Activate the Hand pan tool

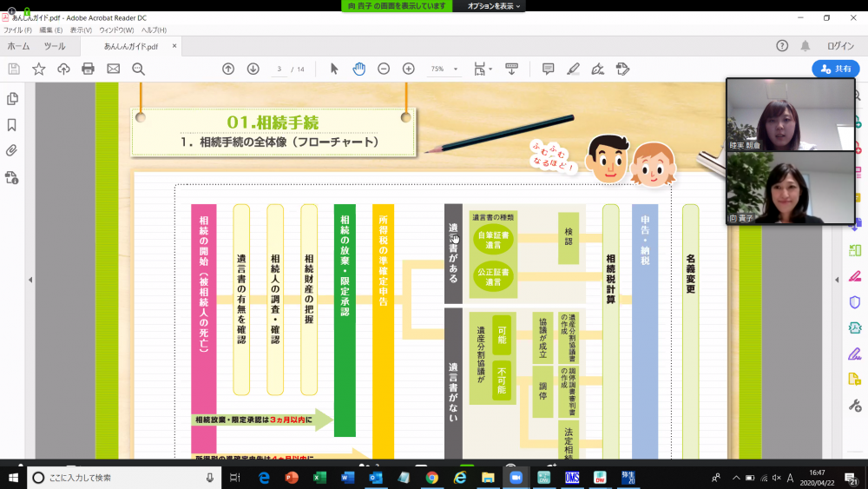pos(358,69)
